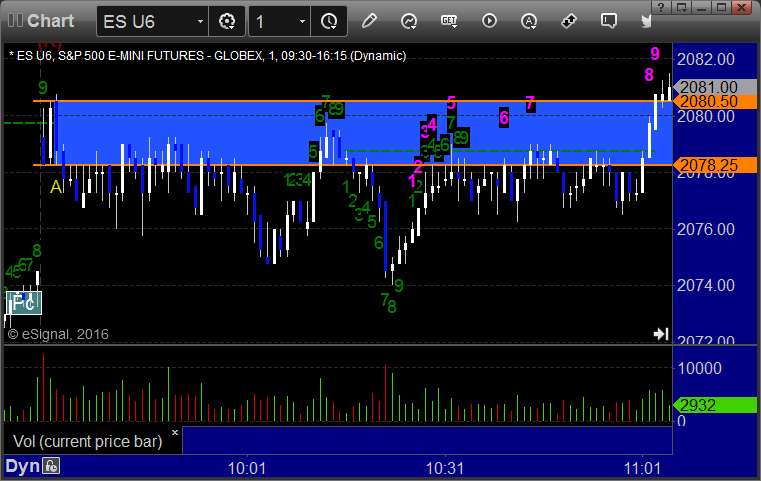761x481 pixels.
Task: Select the pencil drawing tools icon
Action: pyautogui.click(x=369, y=21)
